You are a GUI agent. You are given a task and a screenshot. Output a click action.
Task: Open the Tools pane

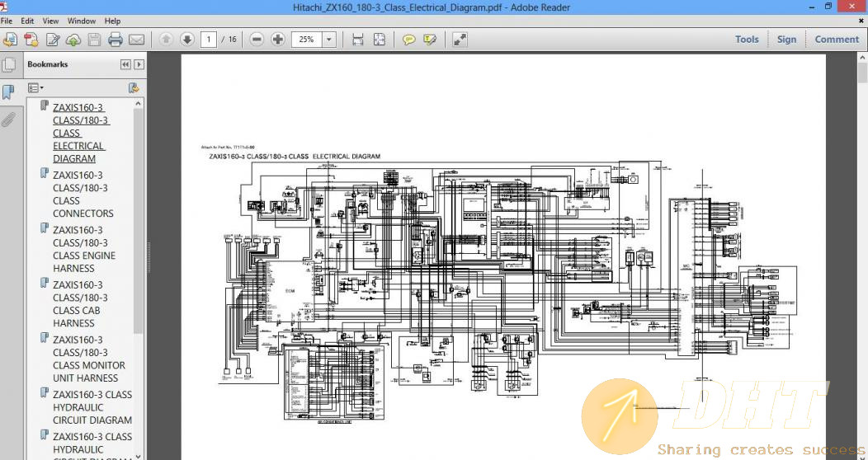pos(747,40)
